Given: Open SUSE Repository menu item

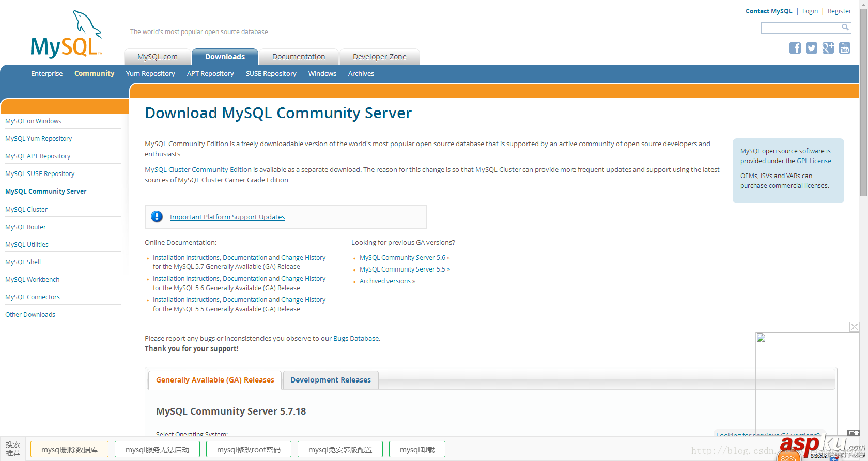Looking at the screenshot, I should pyautogui.click(x=271, y=74).
